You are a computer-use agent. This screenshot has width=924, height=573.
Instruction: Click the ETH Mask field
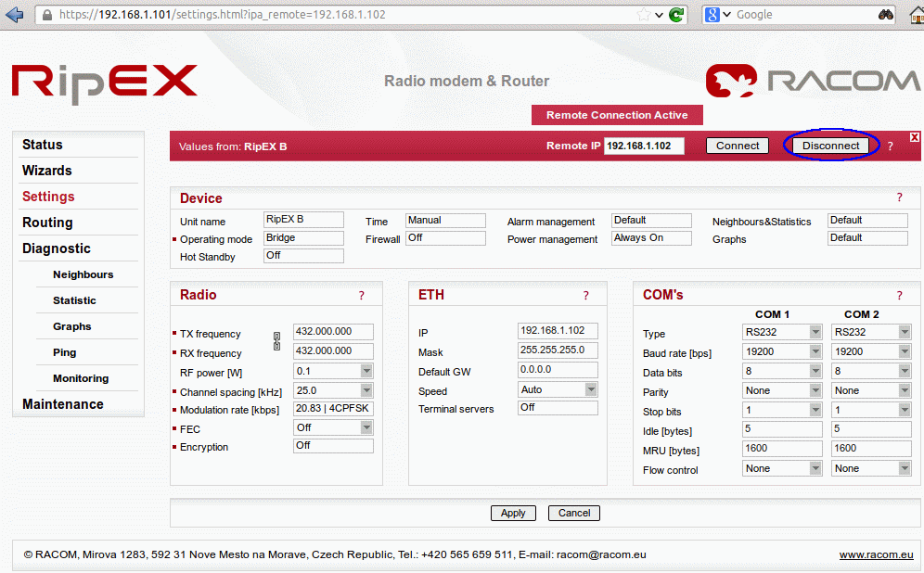pyautogui.click(x=558, y=350)
